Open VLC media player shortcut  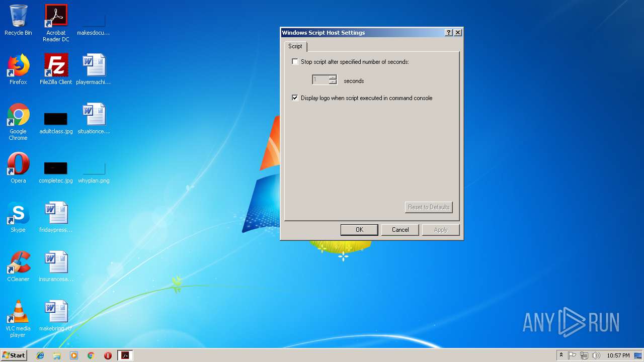pyautogui.click(x=18, y=319)
